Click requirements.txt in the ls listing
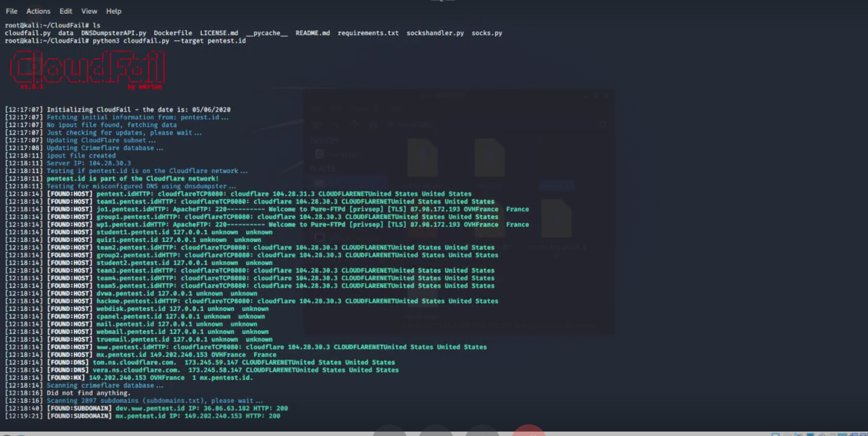The height and width of the screenshot is (436, 868). pos(368,33)
